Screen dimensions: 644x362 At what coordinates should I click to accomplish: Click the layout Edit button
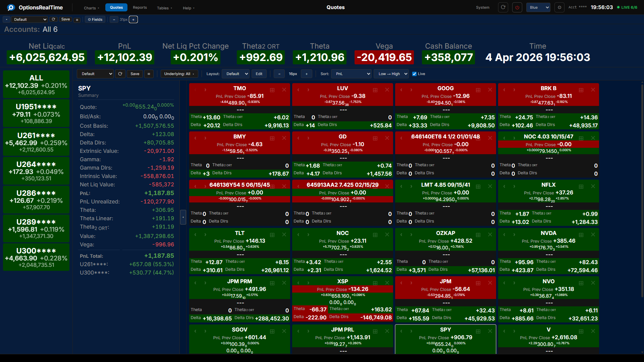(x=259, y=74)
